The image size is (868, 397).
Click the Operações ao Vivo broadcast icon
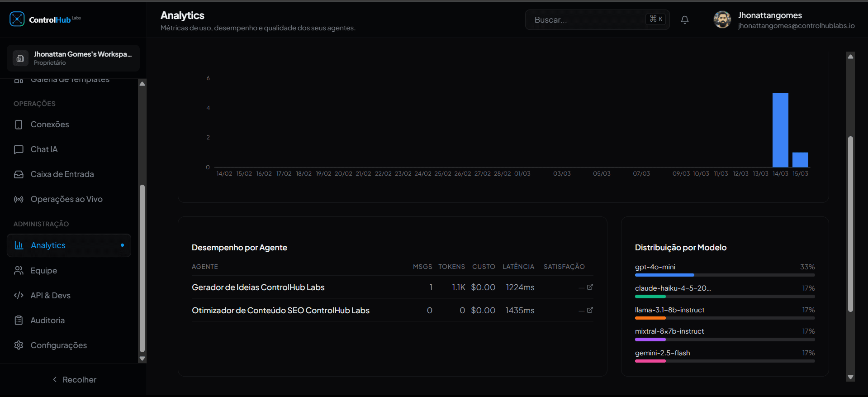point(19,199)
